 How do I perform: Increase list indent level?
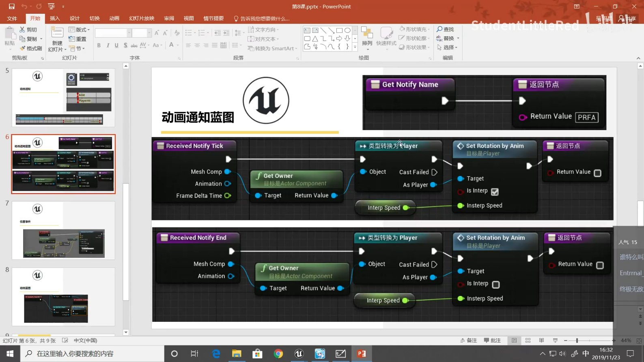click(x=226, y=33)
